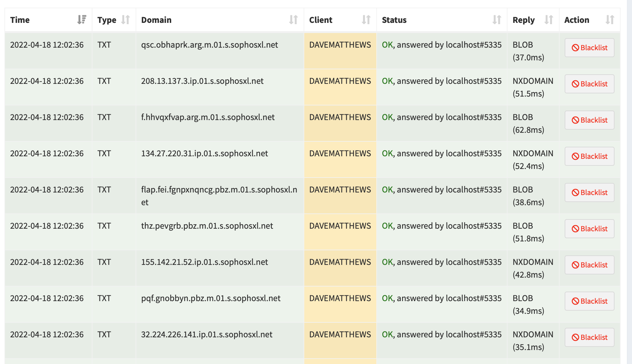Blacklist qsc.obhaprk.arg.m.01.s.sophosxl.net
Image resolution: width=632 pixels, height=364 pixels.
[589, 48]
